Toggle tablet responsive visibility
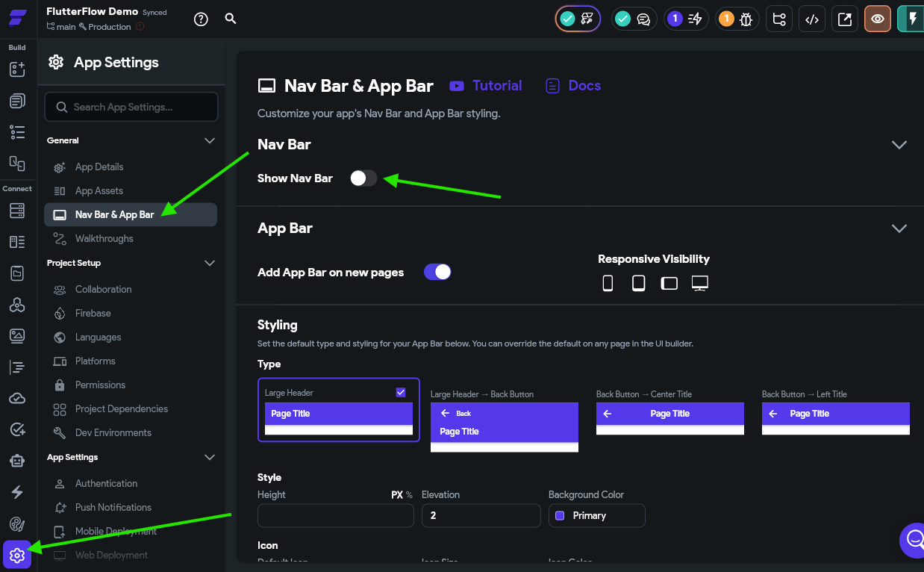The image size is (924, 572). tap(638, 283)
